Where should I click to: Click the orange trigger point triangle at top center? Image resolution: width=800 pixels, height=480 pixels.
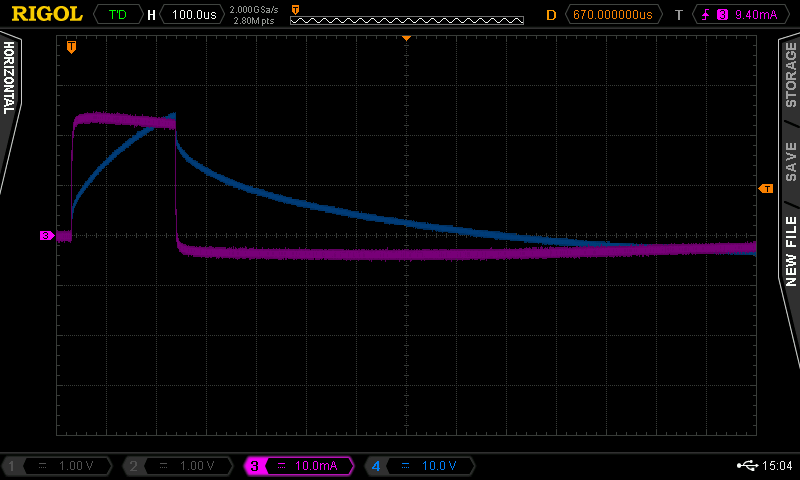406,38
